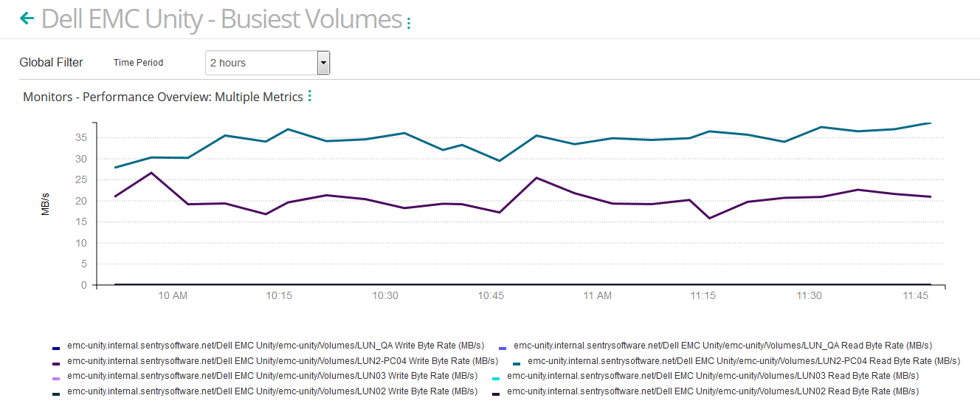The width and height of the screenshot is (980, 415).
Task: Toggle LUN_QA Read Byte Rate legend series
Action: pos(722,346)
